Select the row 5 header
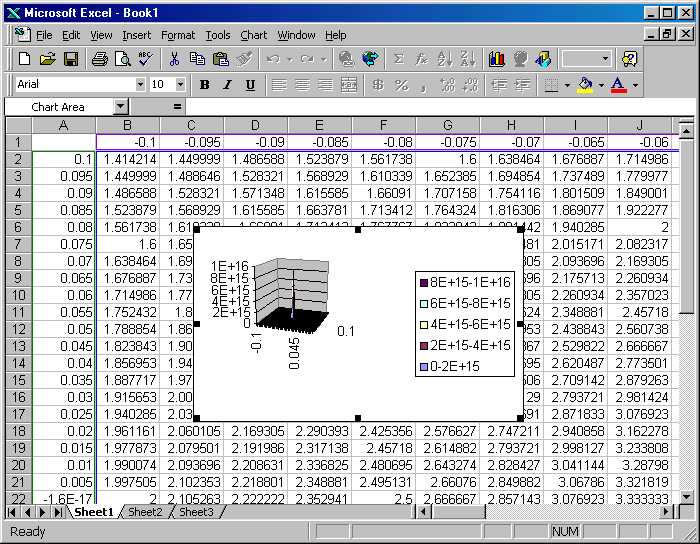Viewport: 700px width, 544px height. click(18, 210)
